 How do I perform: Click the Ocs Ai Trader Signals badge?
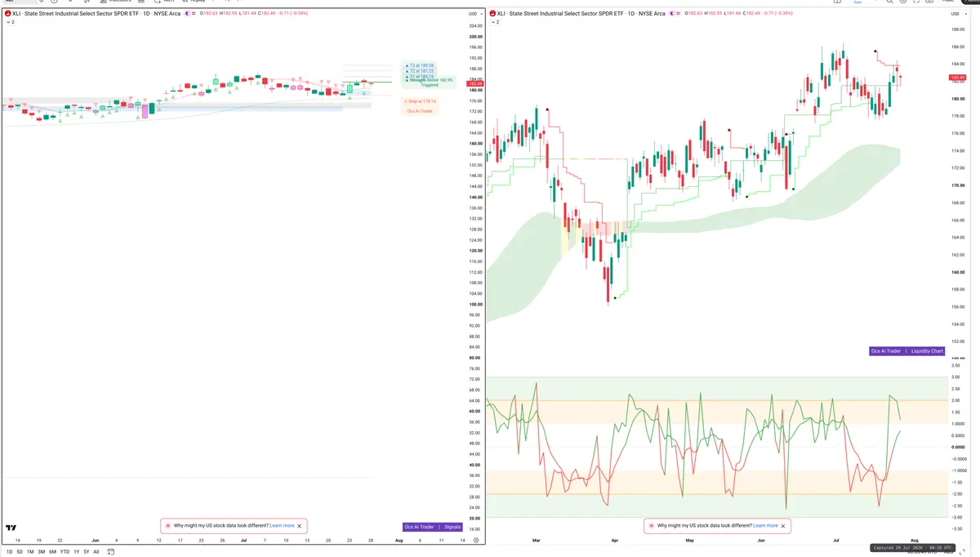(433, 527)
